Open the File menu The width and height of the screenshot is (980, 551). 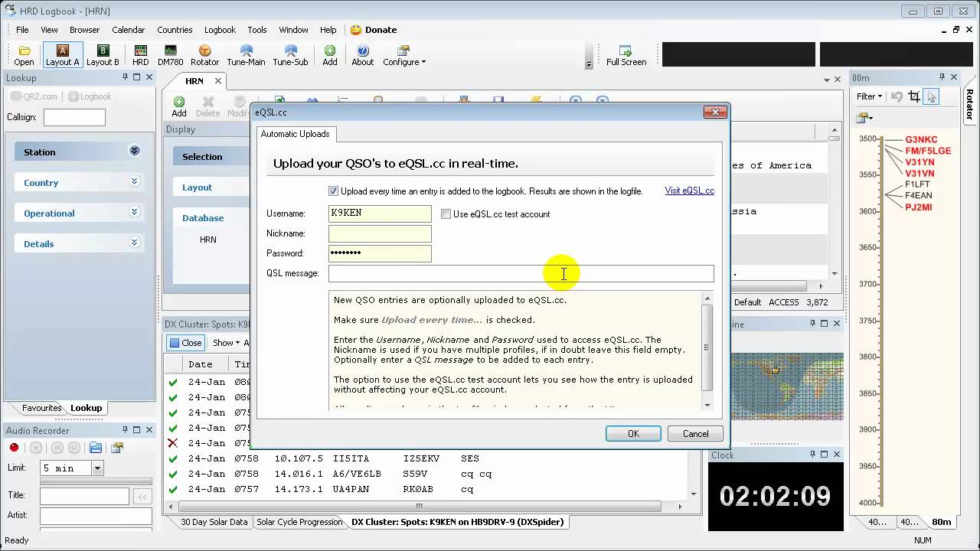click(22, 30)
